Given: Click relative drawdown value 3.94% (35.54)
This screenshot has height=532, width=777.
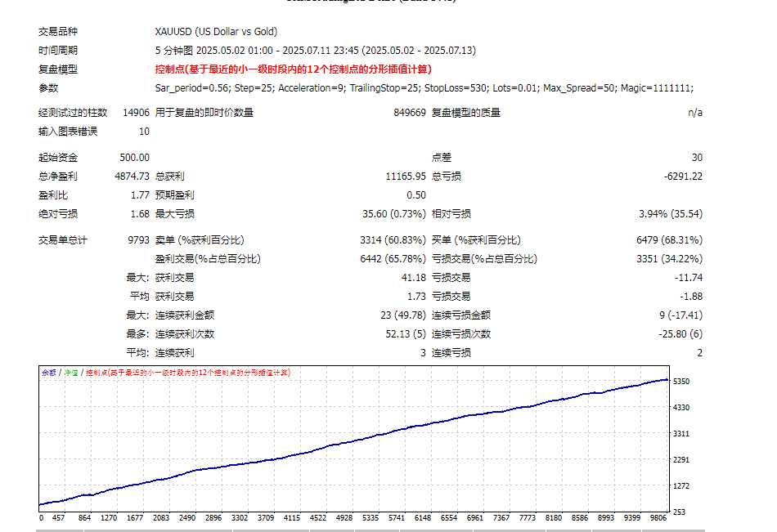Looking at the screenshot, I should point(671,214).
